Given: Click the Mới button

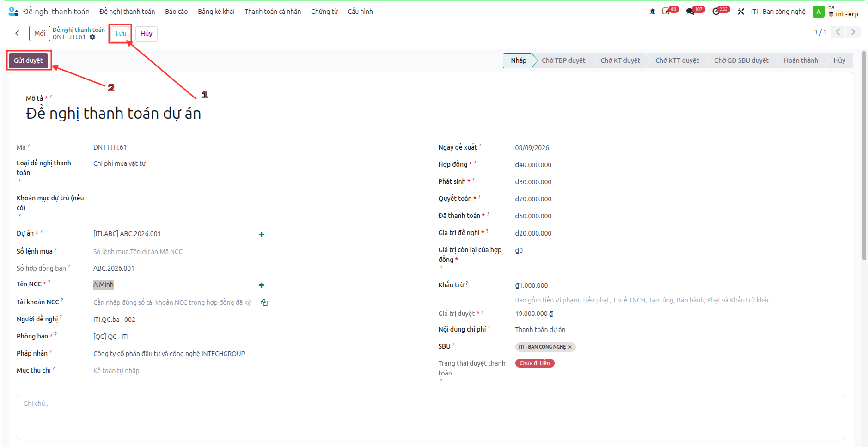Looking at the screenshot, I should click(40, 33).
